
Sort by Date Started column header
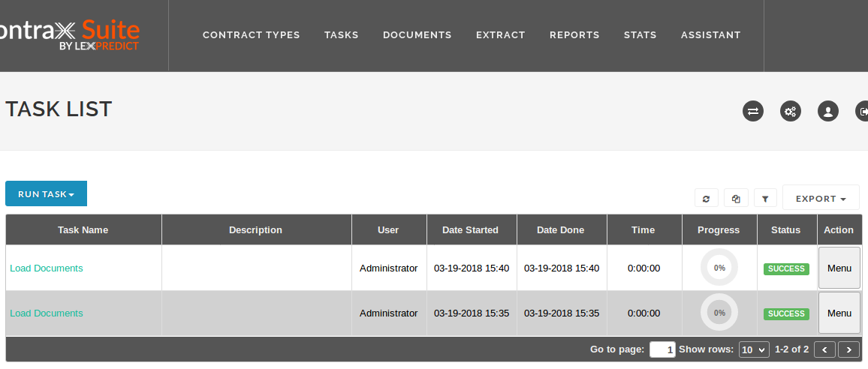tap(471, 229)
